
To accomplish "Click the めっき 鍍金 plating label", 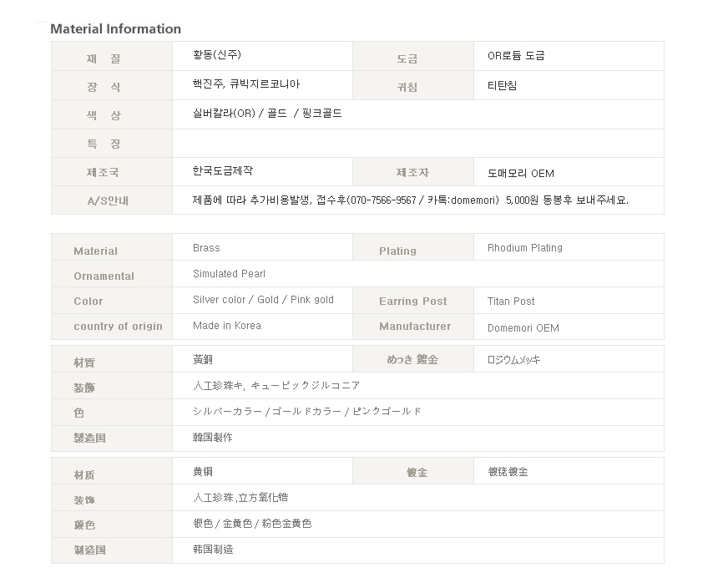I will coord(412,359).
